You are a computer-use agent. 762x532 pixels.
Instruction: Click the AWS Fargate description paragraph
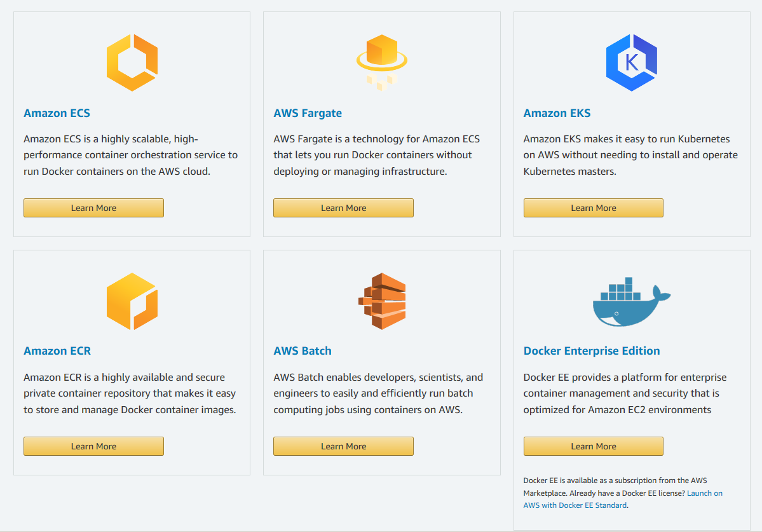[x=377, y=155]
